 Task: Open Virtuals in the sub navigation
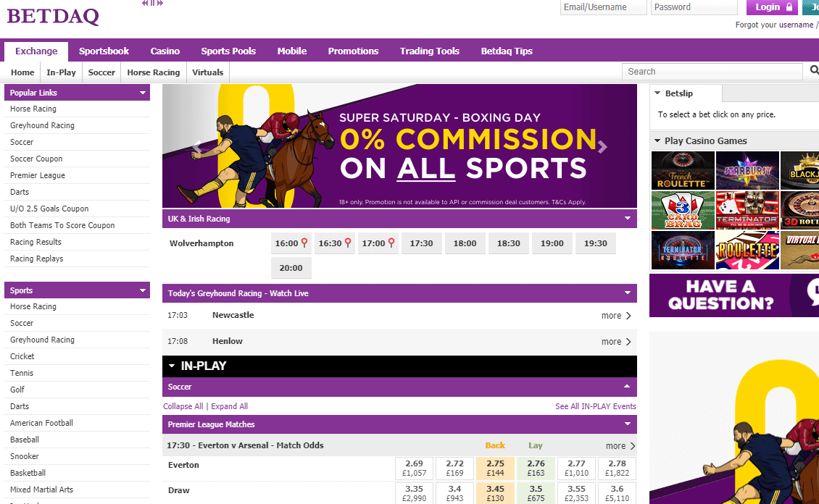[x=207, y=72]
